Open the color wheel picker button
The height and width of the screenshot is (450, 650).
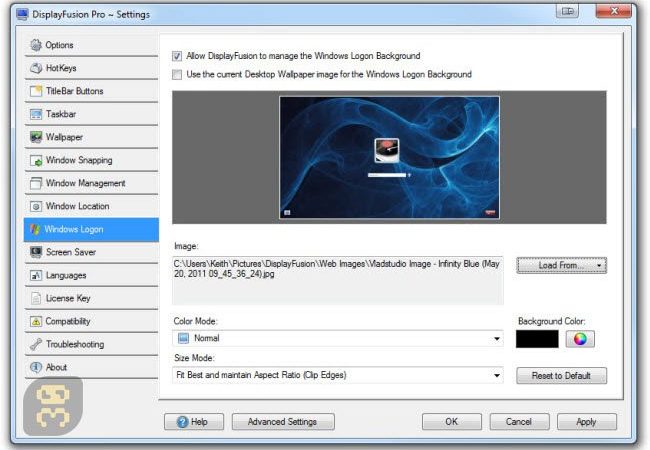(x=580, y=339)
